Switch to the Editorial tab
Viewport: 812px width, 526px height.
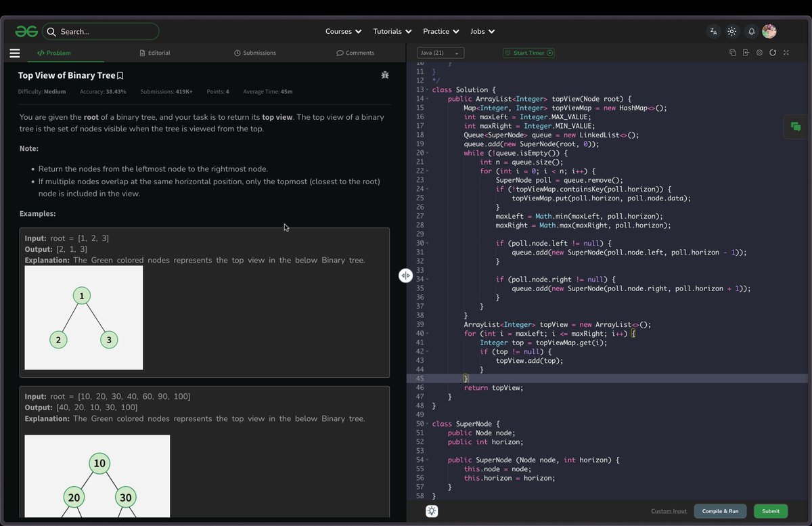click(155, 53)
